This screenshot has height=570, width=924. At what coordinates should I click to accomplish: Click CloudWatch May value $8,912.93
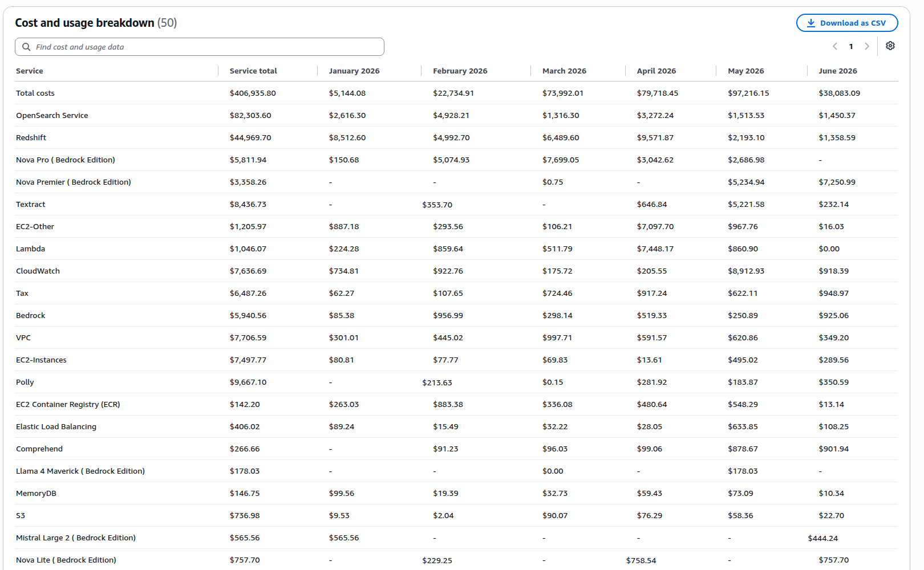pos(746,271)
